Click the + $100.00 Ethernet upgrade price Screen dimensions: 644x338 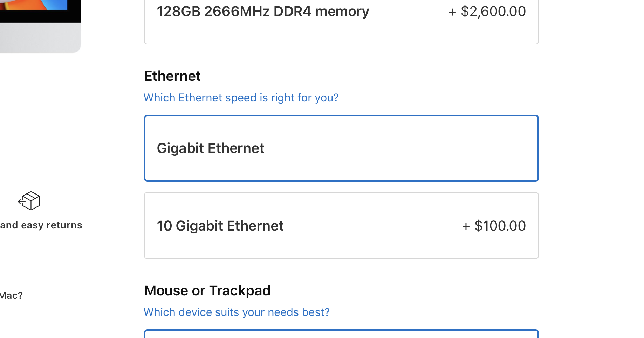tap(494, 226)
